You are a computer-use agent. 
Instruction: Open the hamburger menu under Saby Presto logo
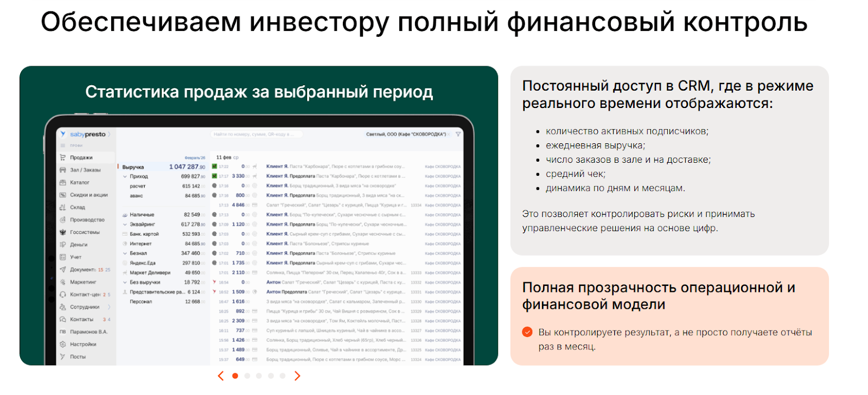[63, 145]
